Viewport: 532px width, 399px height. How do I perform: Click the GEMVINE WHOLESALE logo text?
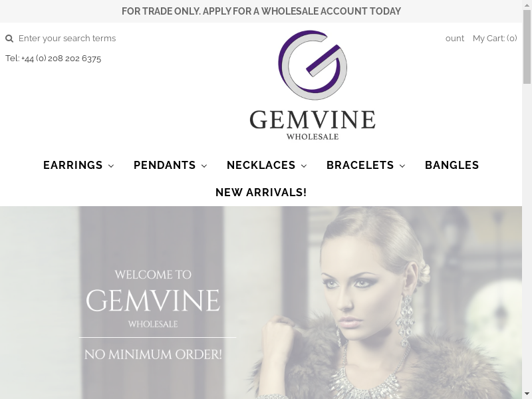pyautogui.click(x=313, y=125)
